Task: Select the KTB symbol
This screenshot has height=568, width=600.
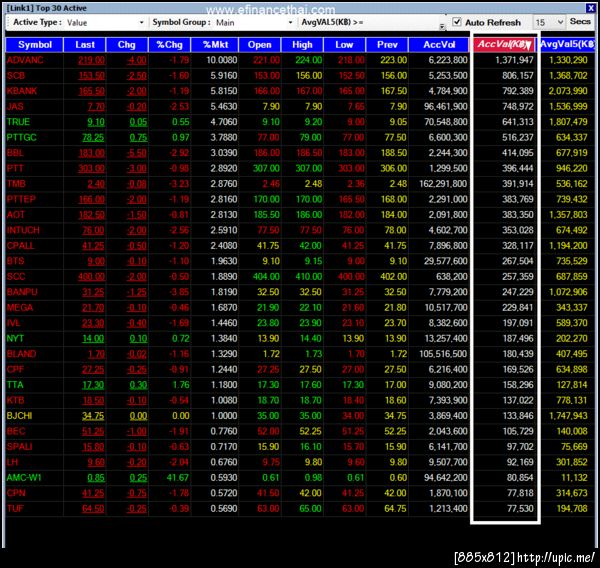Action: (x=15, y=400)
